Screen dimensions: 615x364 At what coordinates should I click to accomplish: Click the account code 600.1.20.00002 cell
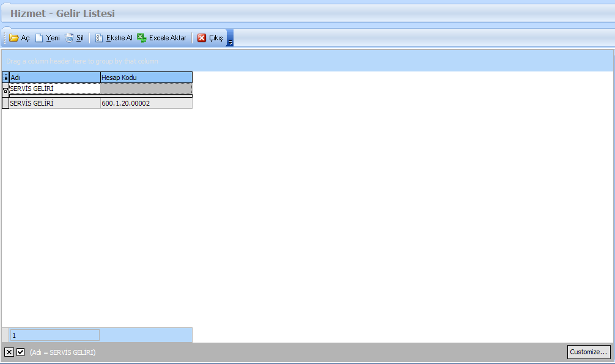146,103
